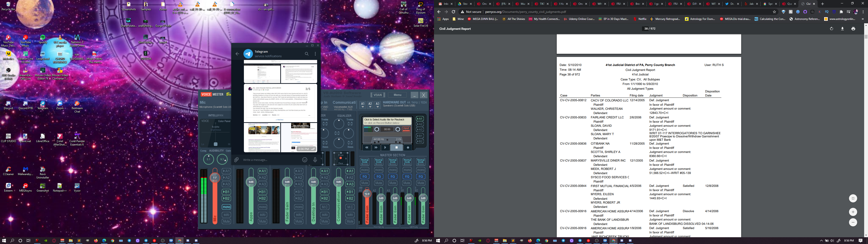Open Mine bookmarks folder

tap(458, 19)
